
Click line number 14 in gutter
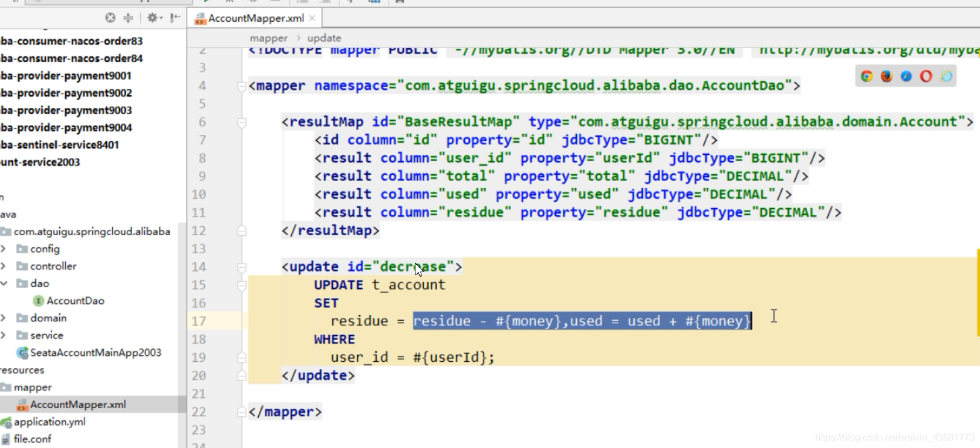coord(198,267)
